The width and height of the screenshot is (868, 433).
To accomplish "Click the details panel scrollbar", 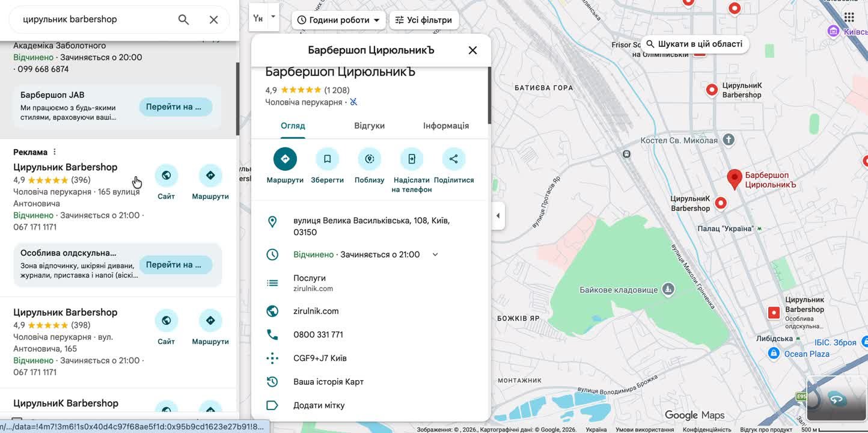I will click(489, 96).
